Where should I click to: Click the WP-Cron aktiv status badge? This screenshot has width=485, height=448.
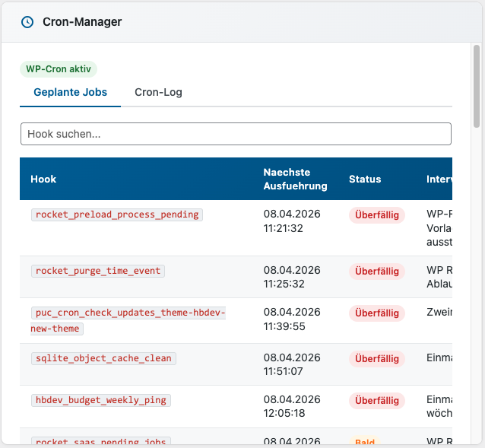(59, 68)
